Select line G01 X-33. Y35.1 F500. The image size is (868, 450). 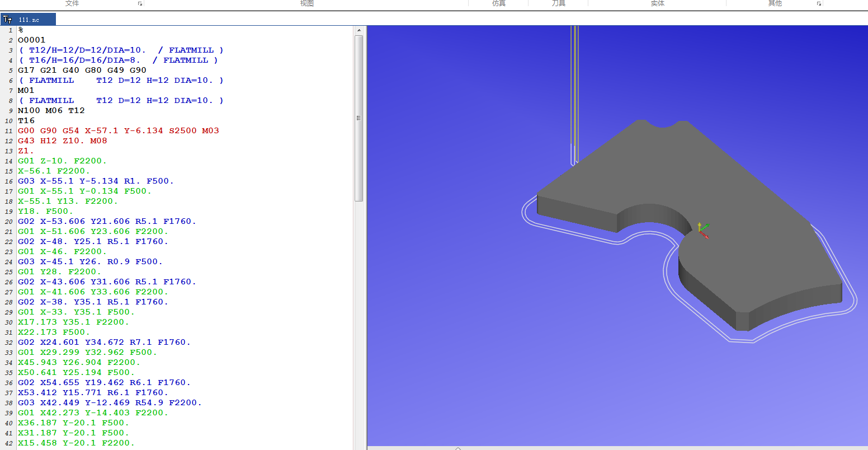coord(77,312)
